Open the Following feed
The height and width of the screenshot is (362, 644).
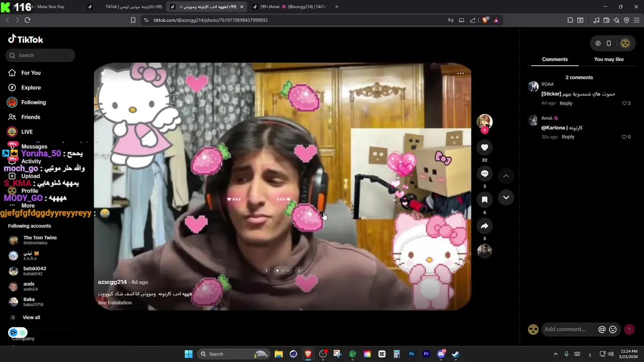coord(33,102)
